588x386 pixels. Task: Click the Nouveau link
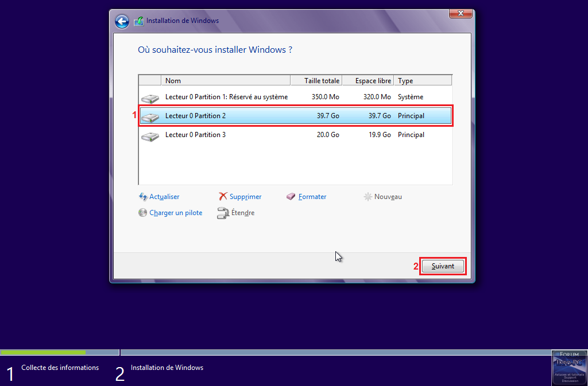point(388,197)
